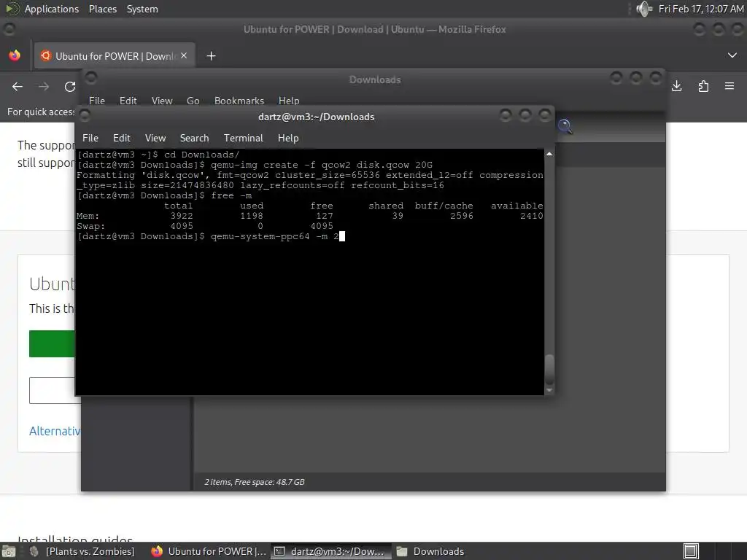This screenshot has width=747, height=560.
Task: Click the date and time clock
Action: (x=700, y=9)
